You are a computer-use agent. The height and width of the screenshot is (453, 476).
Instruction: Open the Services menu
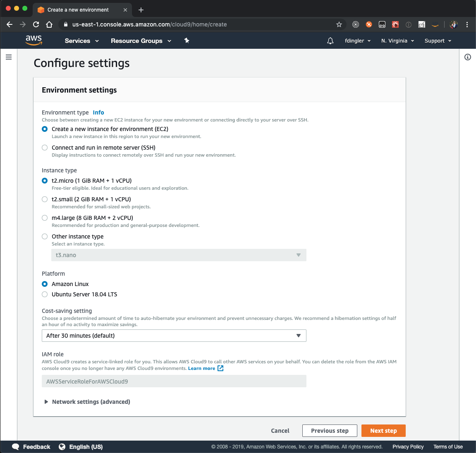pyautogui.click(x=81, y=41)
